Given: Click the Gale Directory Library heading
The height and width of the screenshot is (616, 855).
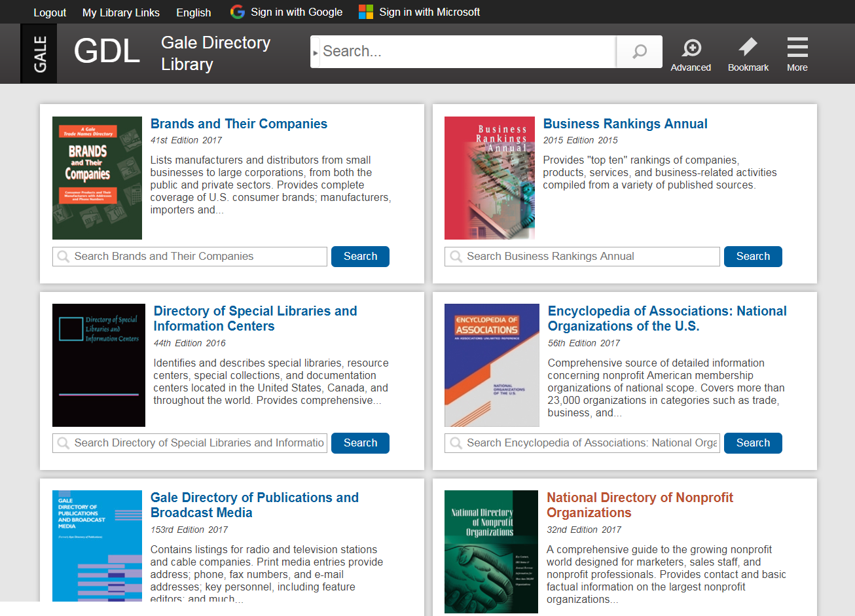Looking at the screenshot, I should pyautogui.click(x=216, y=54).
